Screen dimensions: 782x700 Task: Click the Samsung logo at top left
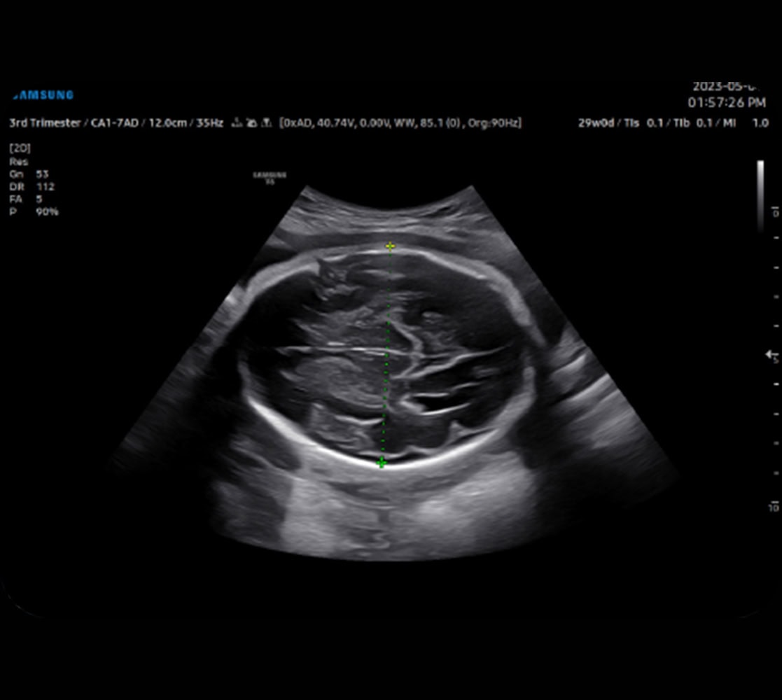pyautogui.click(x=43, y=95)
